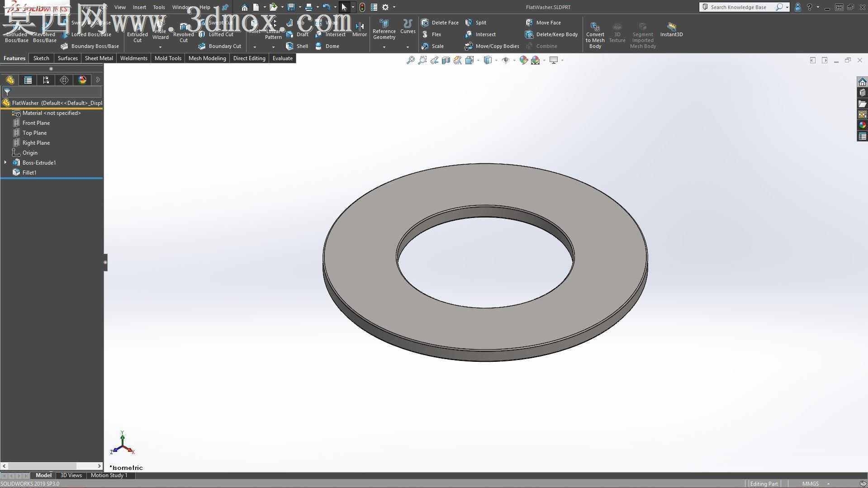The width and height of the screenshot is (868, 488).
Task: Use the Draft feature tool
Action: point(297,34)
